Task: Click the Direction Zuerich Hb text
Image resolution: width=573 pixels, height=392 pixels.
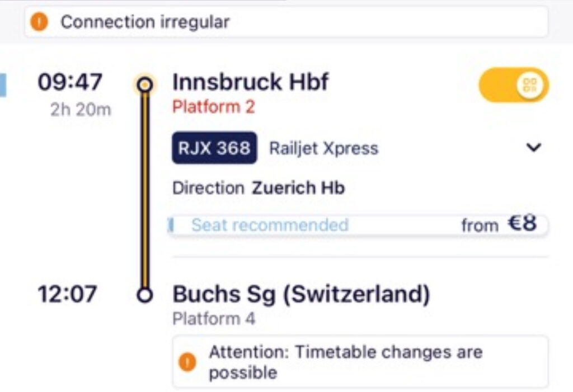Action: coord(259,188)
